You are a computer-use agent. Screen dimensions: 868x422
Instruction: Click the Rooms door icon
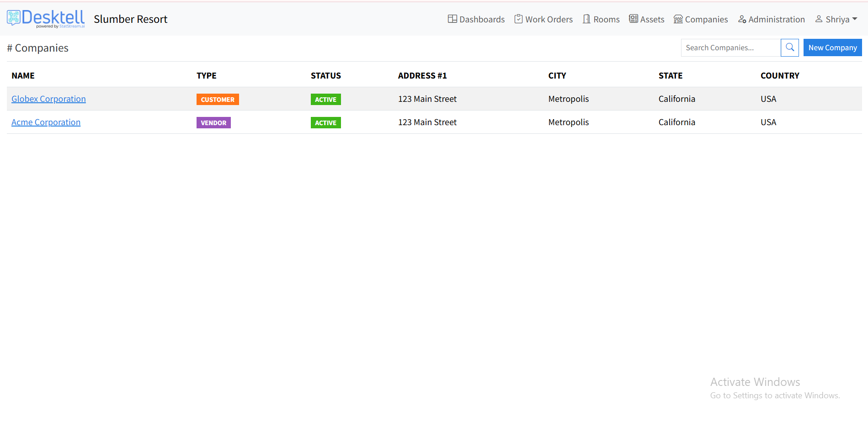pos(586,19)
